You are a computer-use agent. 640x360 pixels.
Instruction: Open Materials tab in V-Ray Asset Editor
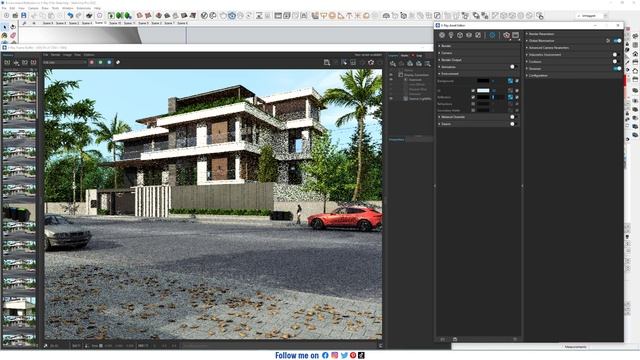[442, 36]
